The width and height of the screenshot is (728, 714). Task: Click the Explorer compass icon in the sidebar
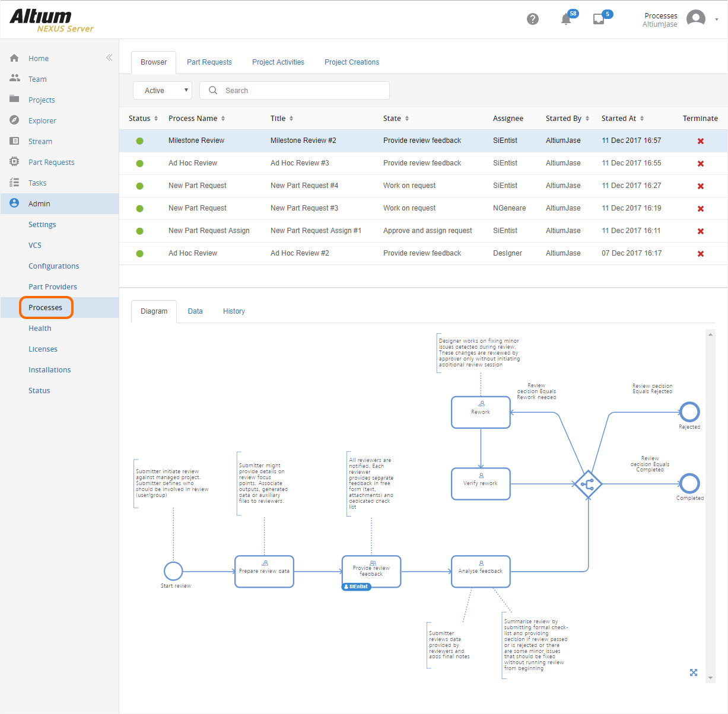tap(14, 120)
